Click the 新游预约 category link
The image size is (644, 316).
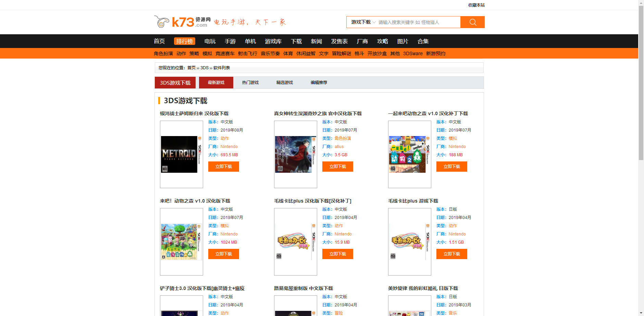pyautogui.click(x=435, y=53)
